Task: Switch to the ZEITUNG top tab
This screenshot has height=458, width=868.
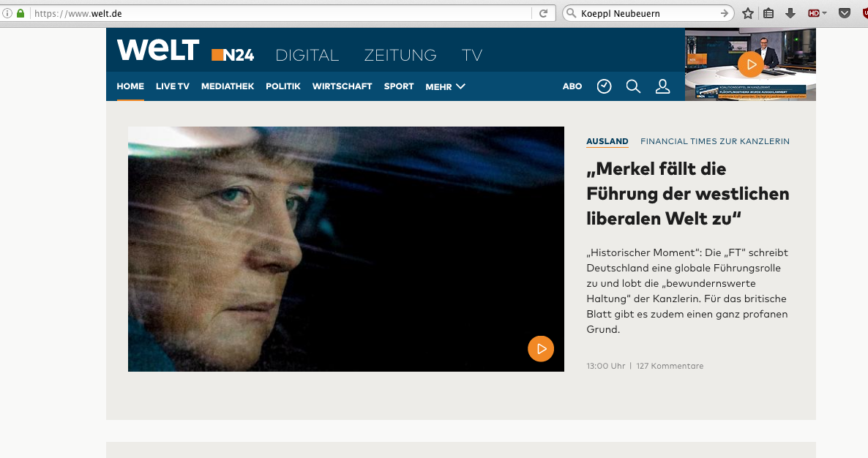Action: (400, 56)
